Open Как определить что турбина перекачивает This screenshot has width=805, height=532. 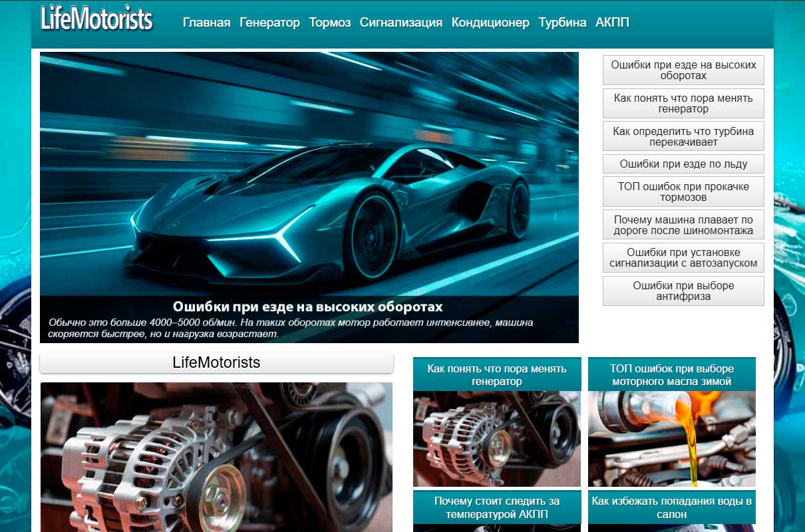click(x=683, y=136)
